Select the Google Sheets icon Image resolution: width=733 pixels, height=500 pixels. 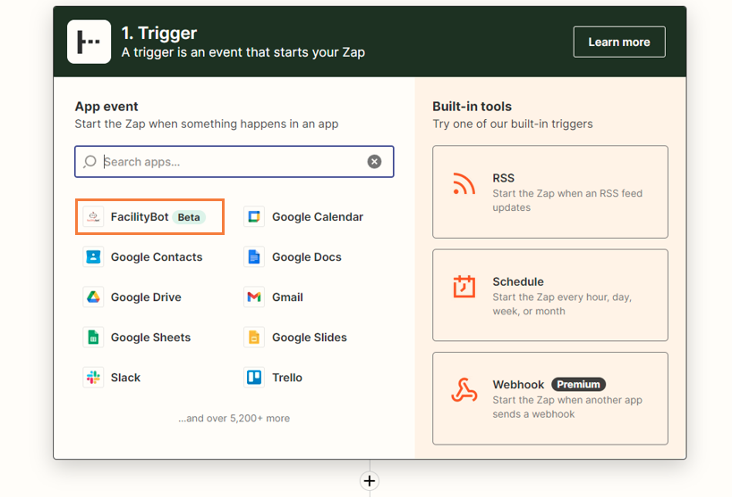[93, 337]
